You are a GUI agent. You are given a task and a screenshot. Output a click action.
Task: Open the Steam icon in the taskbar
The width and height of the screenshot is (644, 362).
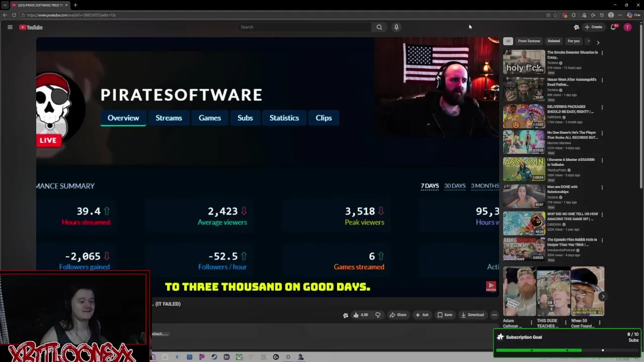(x=214, y=357)
